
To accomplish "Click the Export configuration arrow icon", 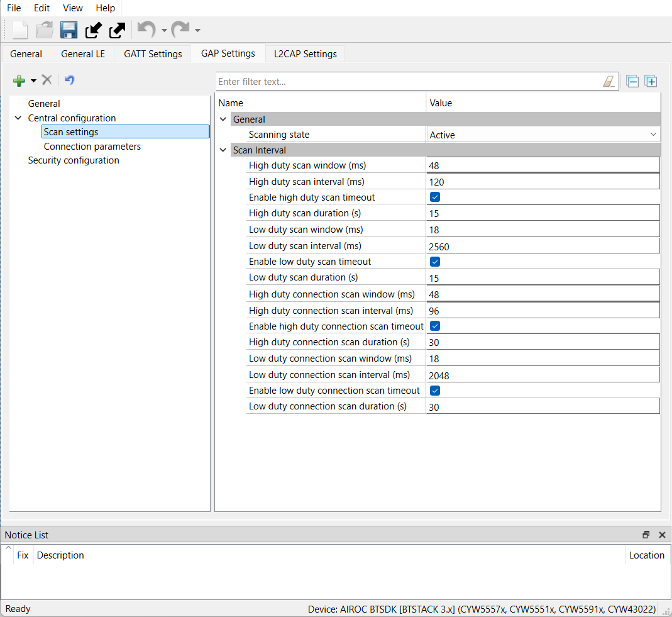I will (x=117, y=30).
